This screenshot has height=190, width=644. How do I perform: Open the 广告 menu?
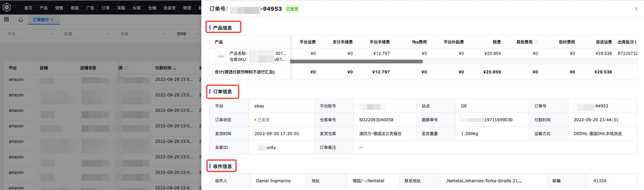[90, 8]
